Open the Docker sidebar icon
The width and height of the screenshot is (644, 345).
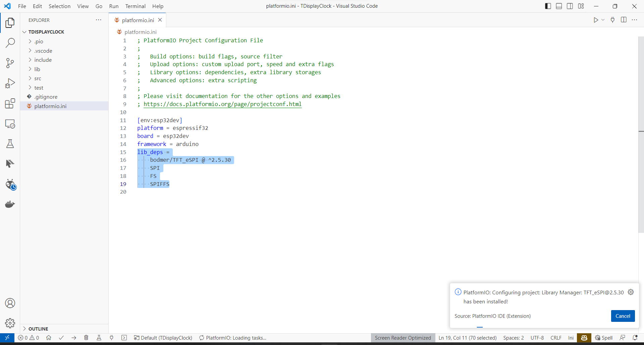tap(9, 204)
